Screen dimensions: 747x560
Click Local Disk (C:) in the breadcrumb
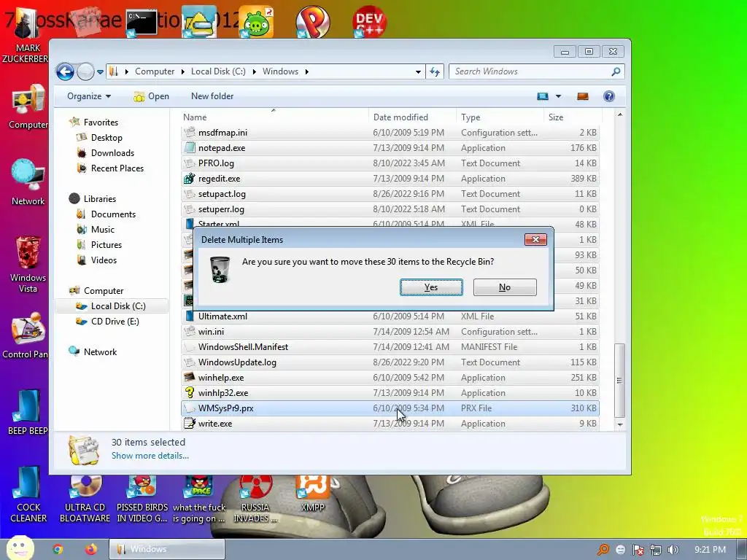tap(218, 71)
